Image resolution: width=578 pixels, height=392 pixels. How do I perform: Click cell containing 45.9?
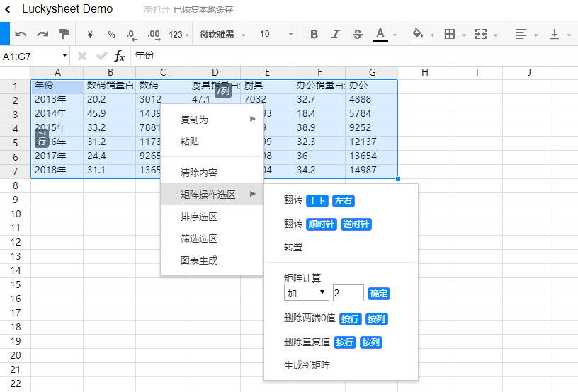pyautogui.click(x=110, y=114)
